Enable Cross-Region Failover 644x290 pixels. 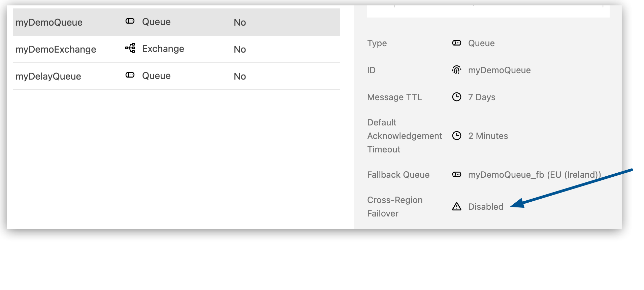pos(486,207)
